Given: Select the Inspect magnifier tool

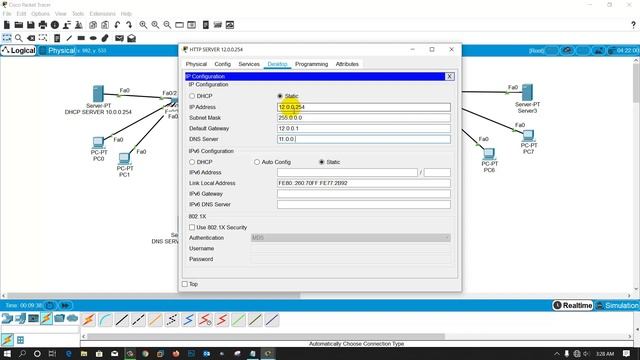Looking at the screenshot, I should pyautogui.click(x=19, y=38).
